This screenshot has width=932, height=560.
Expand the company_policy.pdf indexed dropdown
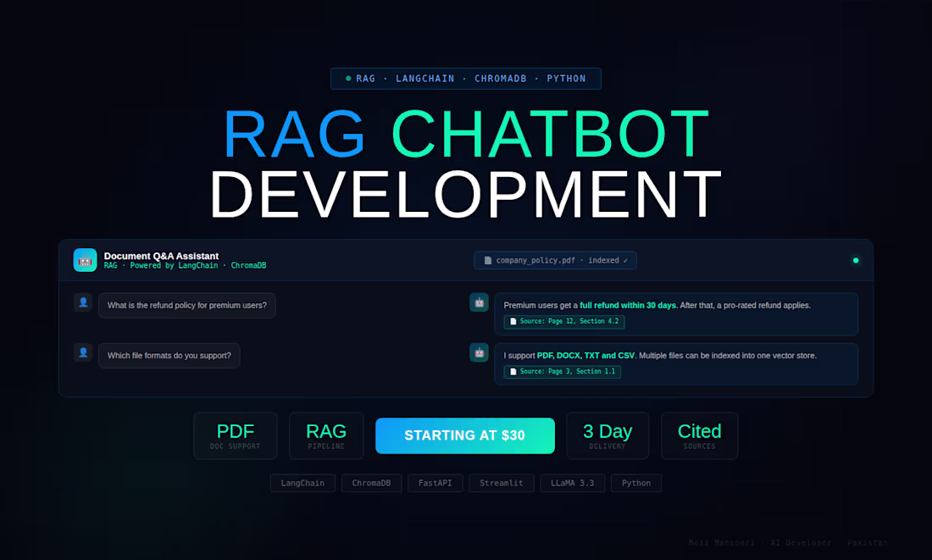click(555, 260)
